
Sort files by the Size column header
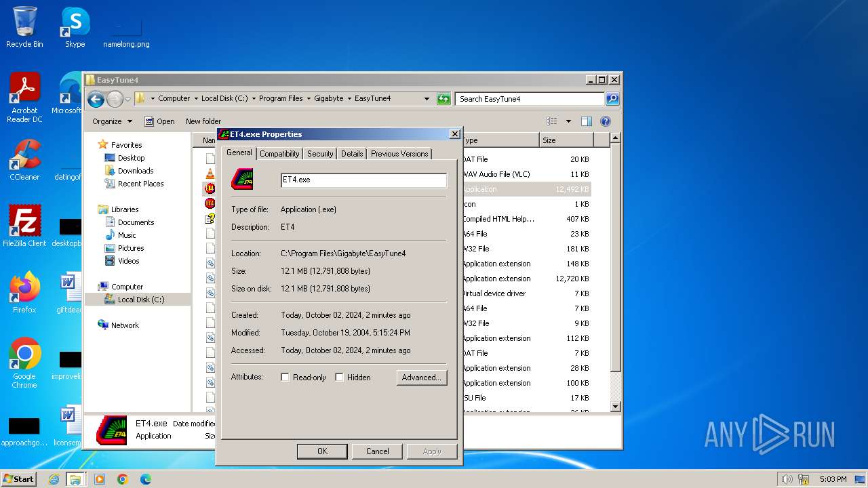[x=566, y=140]
